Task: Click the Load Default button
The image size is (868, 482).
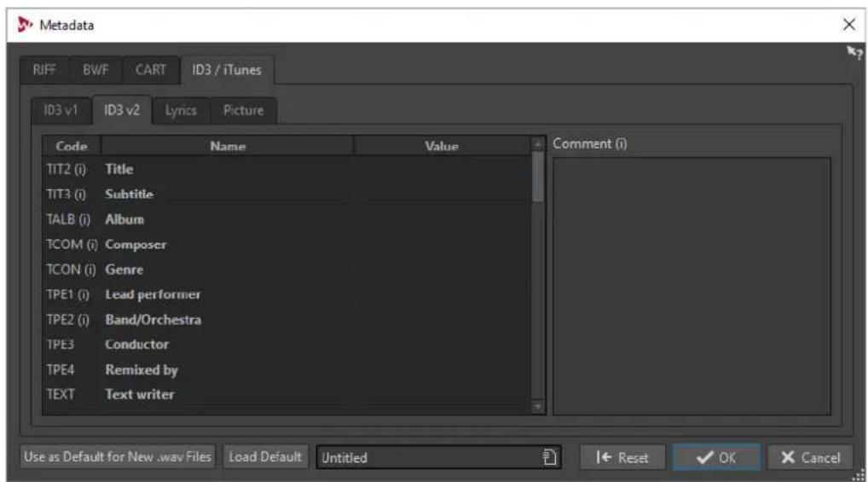Action: pyautogui.click(x=265, y=457)
